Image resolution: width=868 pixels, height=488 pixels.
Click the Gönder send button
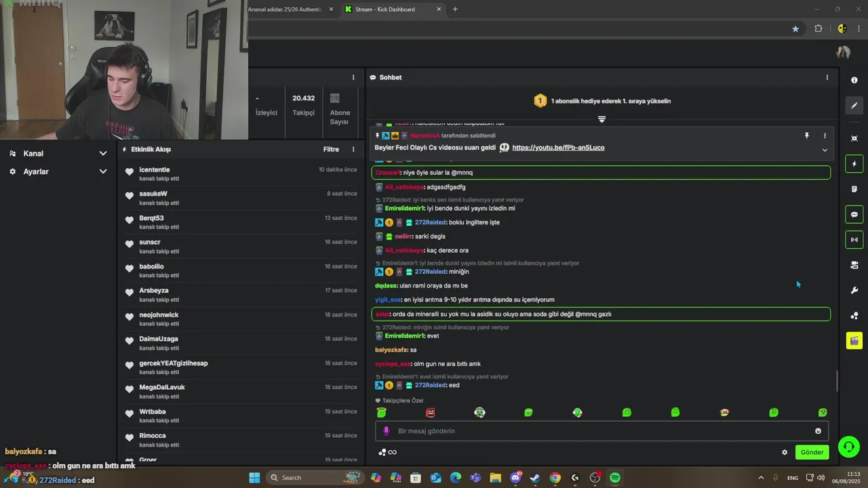point(812,452)
